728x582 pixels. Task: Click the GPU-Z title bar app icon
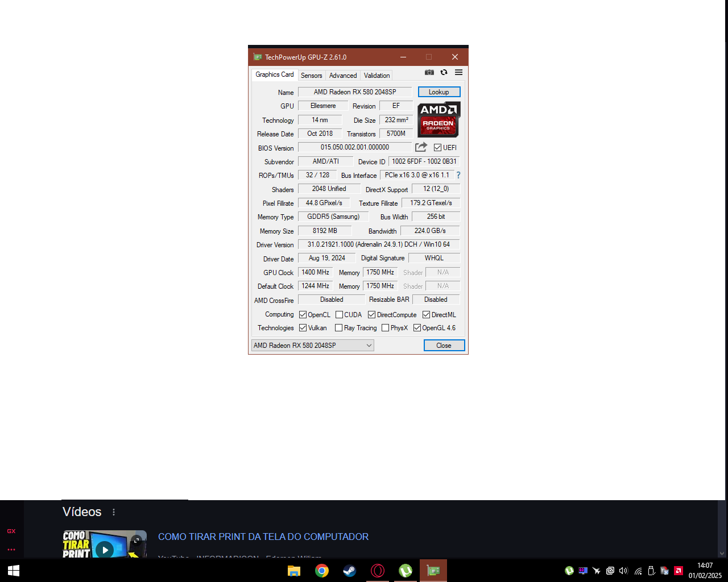258,57
